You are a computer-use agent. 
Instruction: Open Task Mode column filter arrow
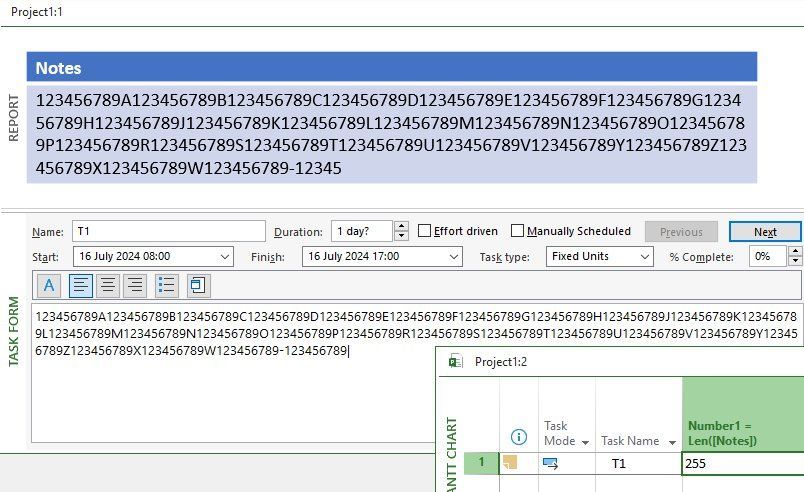585,442
